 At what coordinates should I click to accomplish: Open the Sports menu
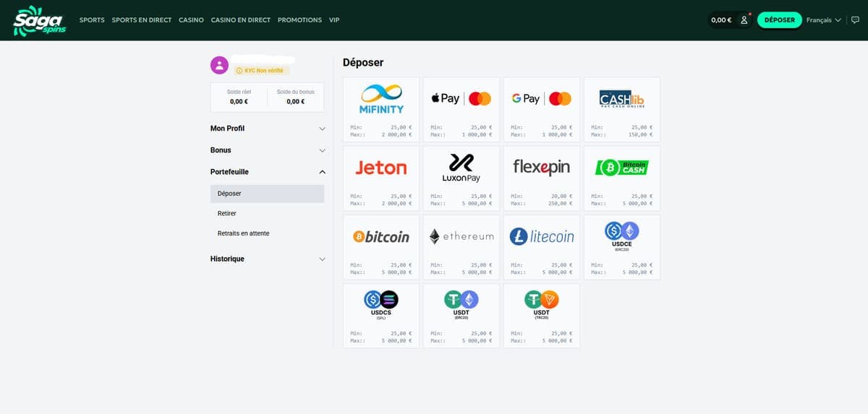point(92,20)
